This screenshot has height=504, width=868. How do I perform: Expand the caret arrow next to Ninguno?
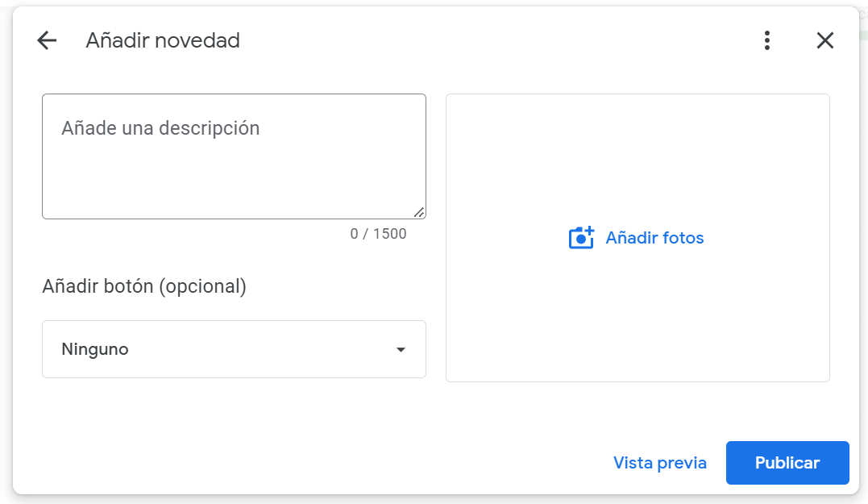coord(401,350)
